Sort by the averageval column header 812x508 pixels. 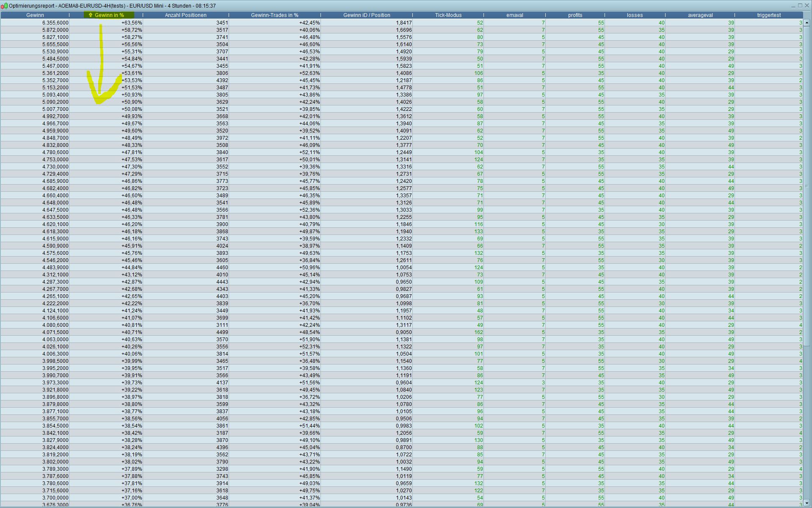click(x=700, y=15)
